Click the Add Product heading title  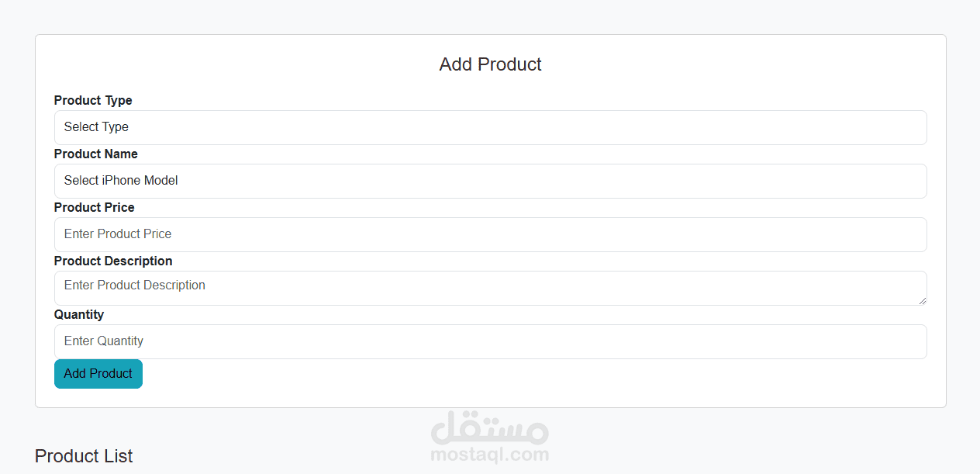coord(490,64)
